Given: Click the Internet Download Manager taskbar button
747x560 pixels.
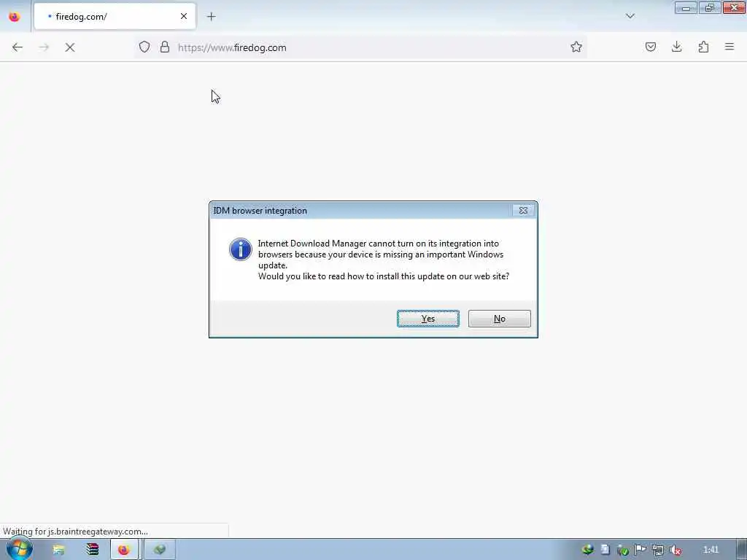Looking at the screenshot, I should (159, 550).
